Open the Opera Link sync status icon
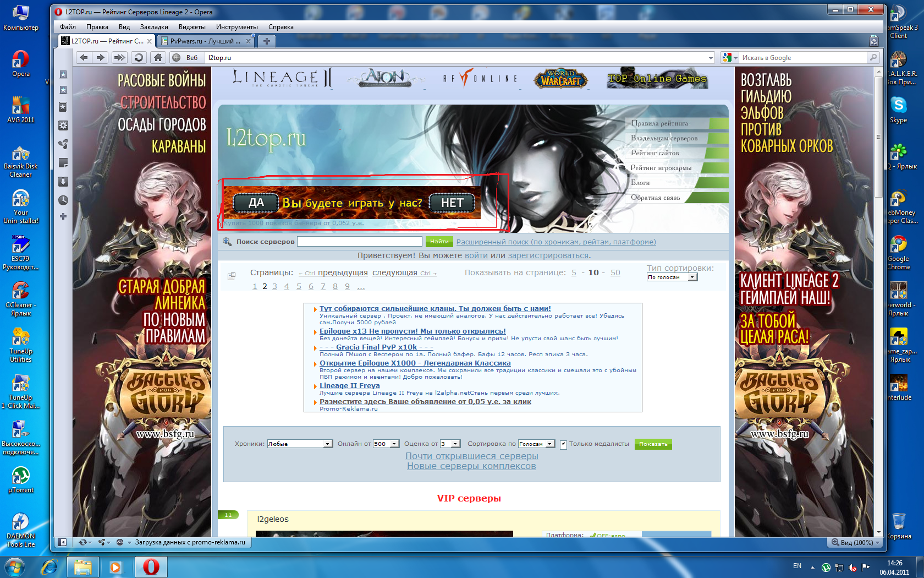This screenshot has width=924, height=578. tap(84, 542)
